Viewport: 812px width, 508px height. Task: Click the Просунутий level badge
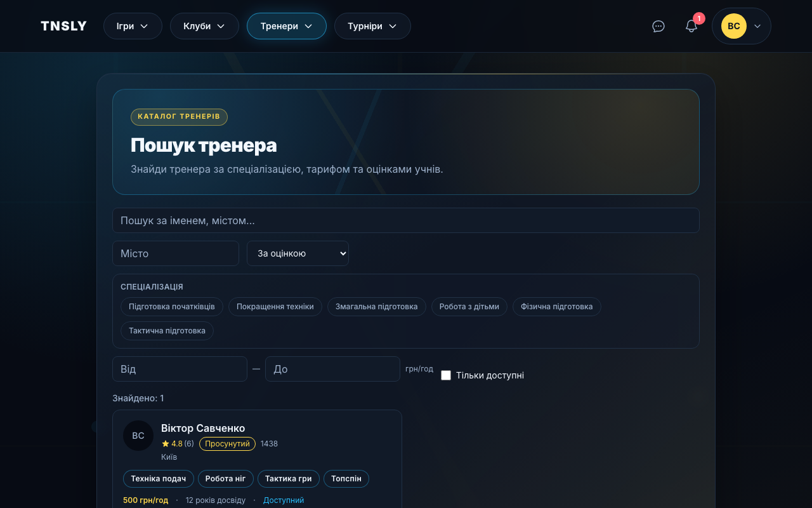coord(227,444)
